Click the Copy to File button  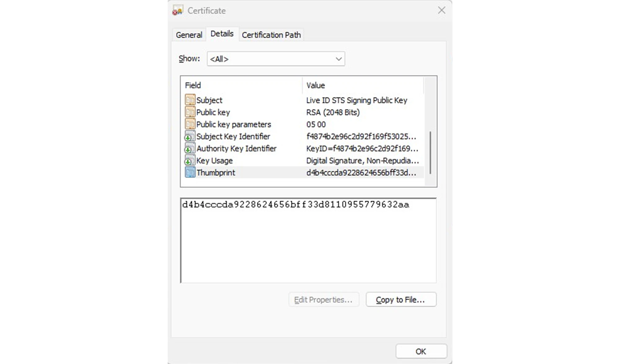tap(401, 300)
